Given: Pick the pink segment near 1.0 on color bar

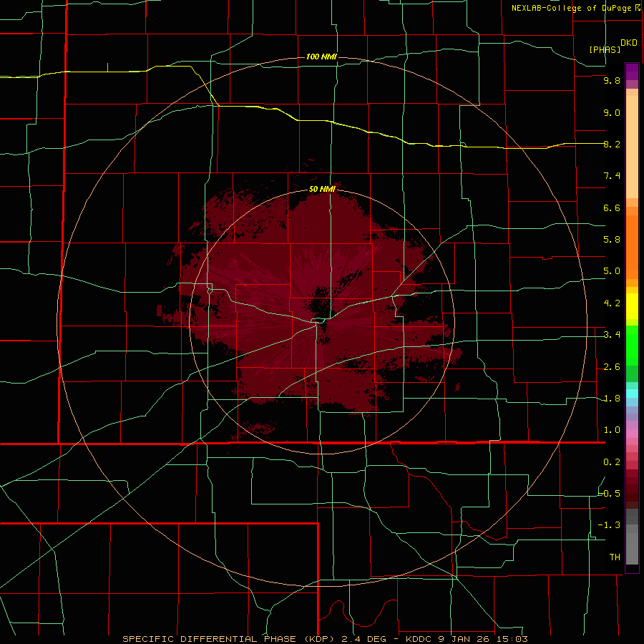Looking at the screenshot, I should [632, 433].
